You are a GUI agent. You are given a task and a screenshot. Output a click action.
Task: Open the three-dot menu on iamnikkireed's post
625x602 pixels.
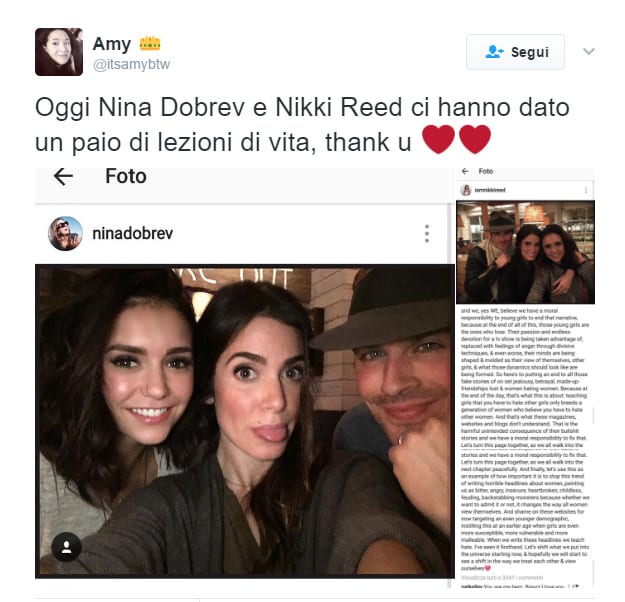[586, 190]
